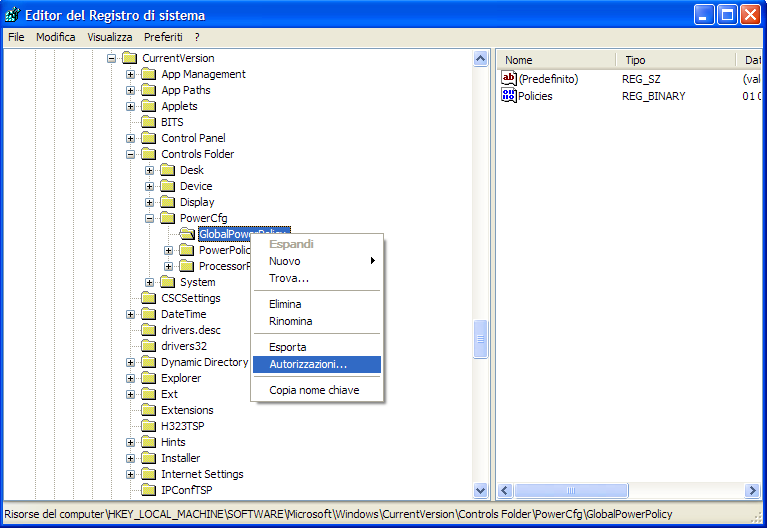The height and width of the screenshot is (528, 767).
Task: Click the REG_SZ type cell
Action: (x=641, y=79)
